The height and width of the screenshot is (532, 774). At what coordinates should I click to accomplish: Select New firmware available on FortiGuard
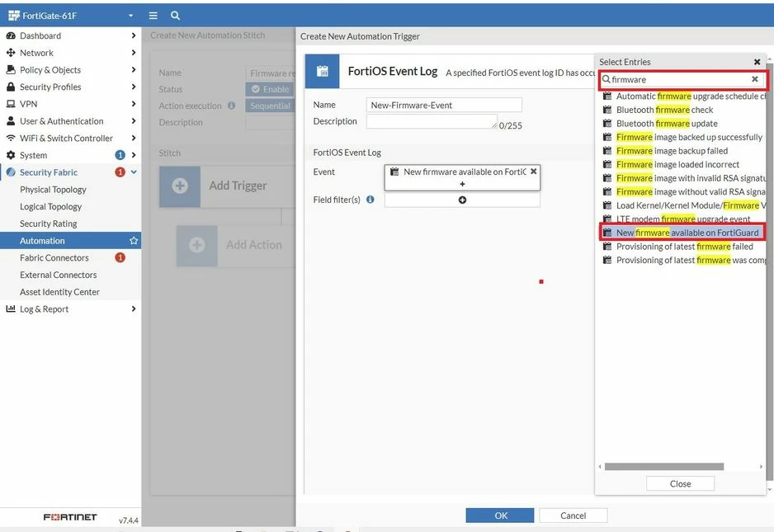pyautogui.click(x=683, y=233)
